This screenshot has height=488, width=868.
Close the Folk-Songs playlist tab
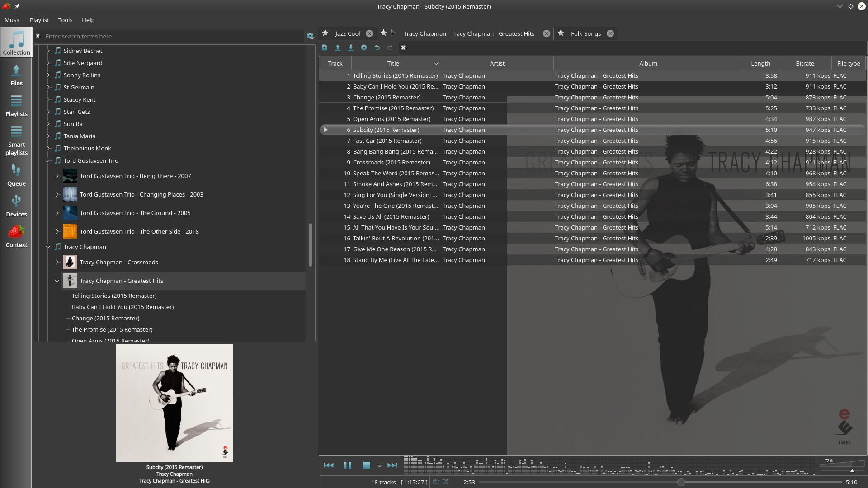[x=610, y=33]
